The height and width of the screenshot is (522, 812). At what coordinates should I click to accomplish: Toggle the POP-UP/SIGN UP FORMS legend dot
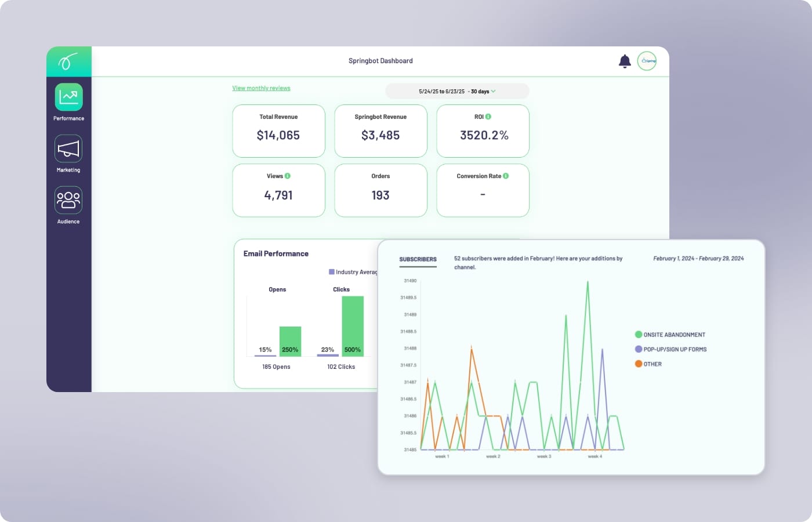pos(639,349)
